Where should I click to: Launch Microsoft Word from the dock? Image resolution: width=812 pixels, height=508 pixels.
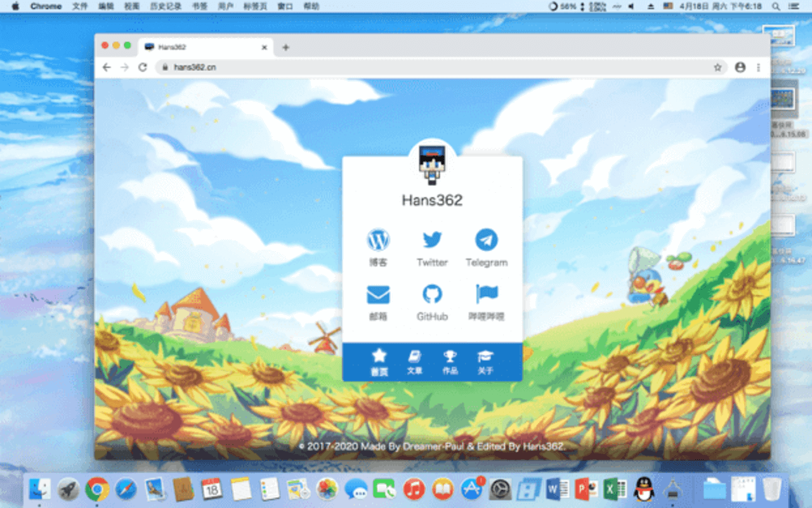point(558,489)
